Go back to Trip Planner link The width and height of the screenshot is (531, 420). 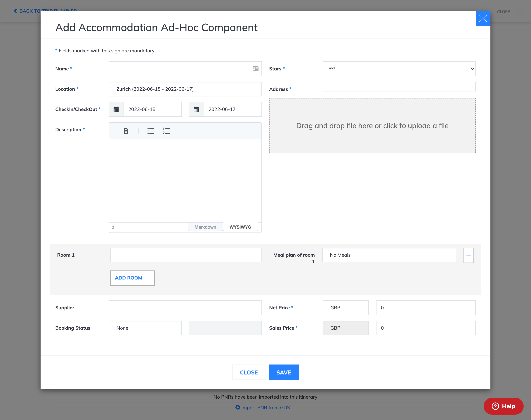45,11
